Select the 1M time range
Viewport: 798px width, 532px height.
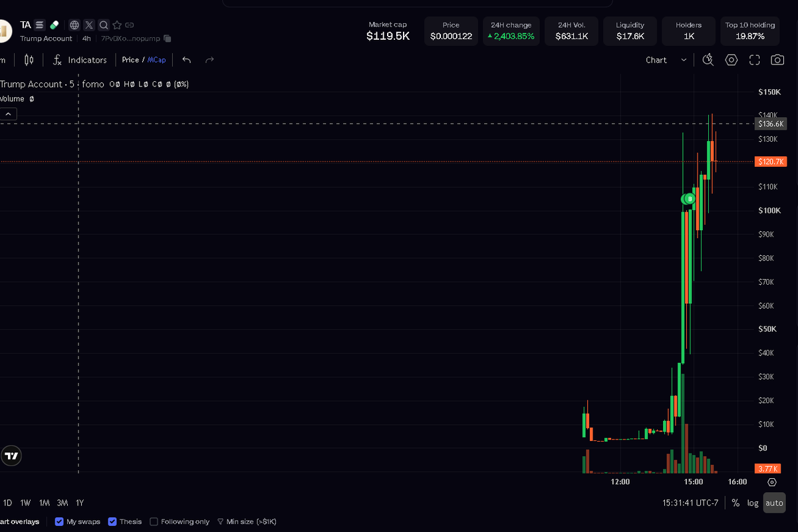[44, 503]
